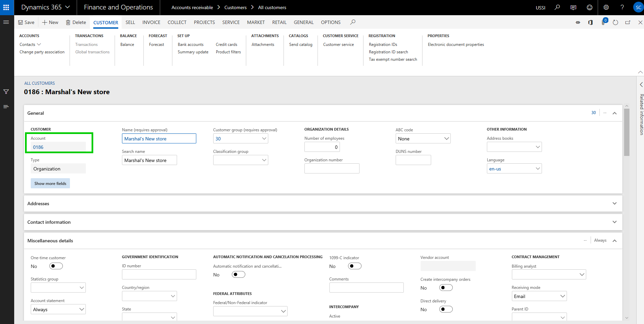Open the app launcher waffle icon
Image resolution: width=644 pixels, height=324 pixels.
[6, 7]
